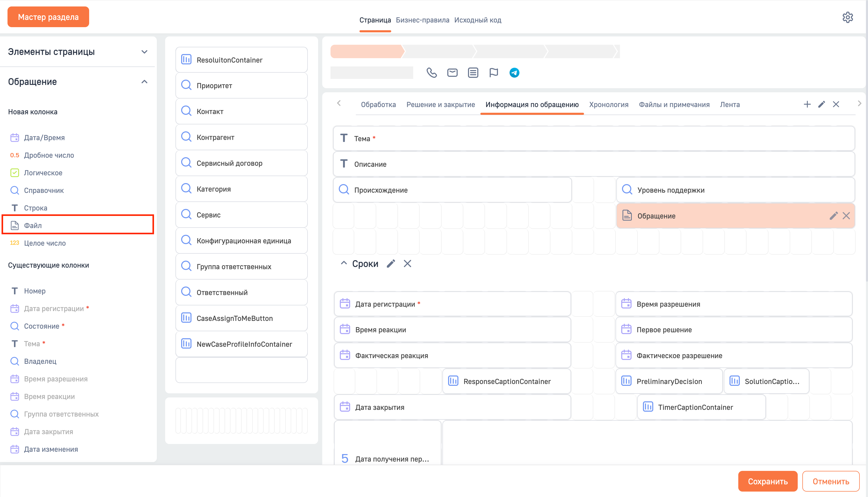Click the Отменить button
This screenshot has width=868, height=497.
point(831,481)
